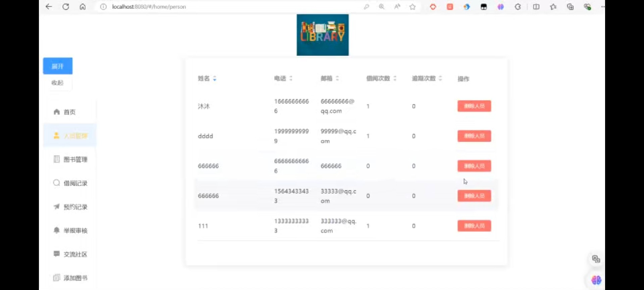Viewport: 644px width, 290px height.
Task: Delete the user named dddd
Action: [x=474, y=136]
